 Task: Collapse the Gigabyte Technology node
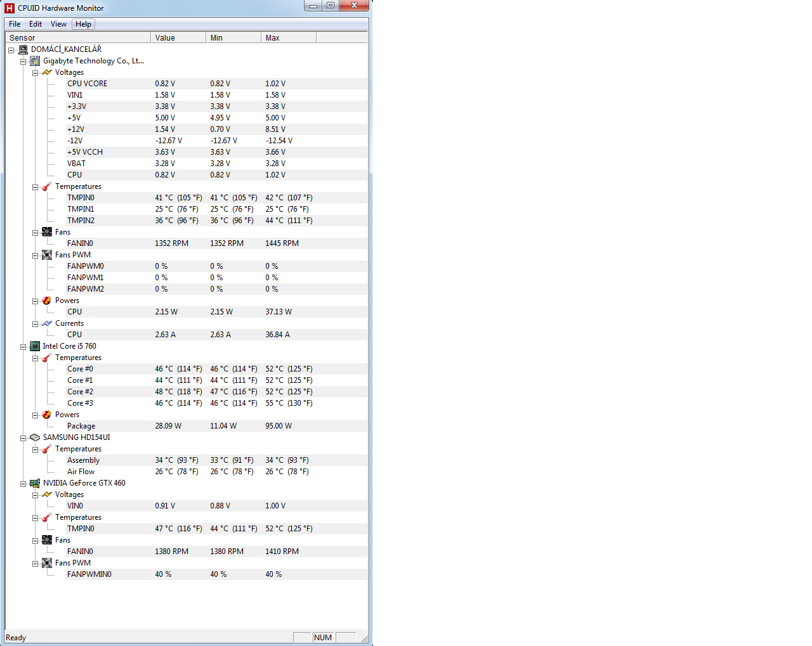pyautogui.click(x=23, y=61)
